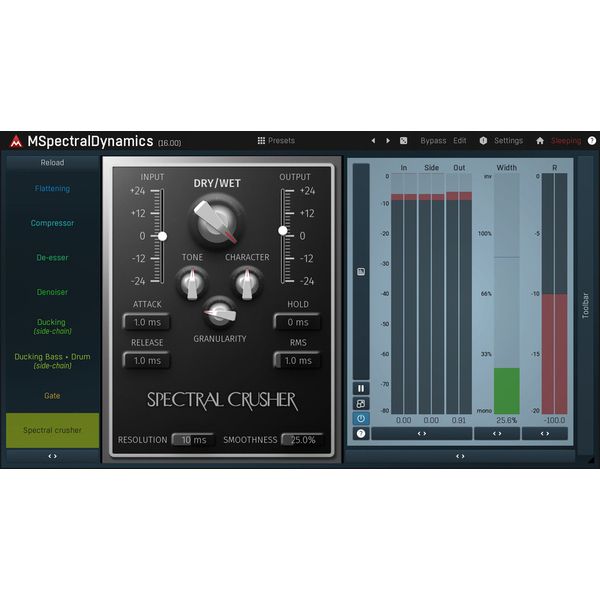Click the R meter value -100.0

(x=554, y=420)
